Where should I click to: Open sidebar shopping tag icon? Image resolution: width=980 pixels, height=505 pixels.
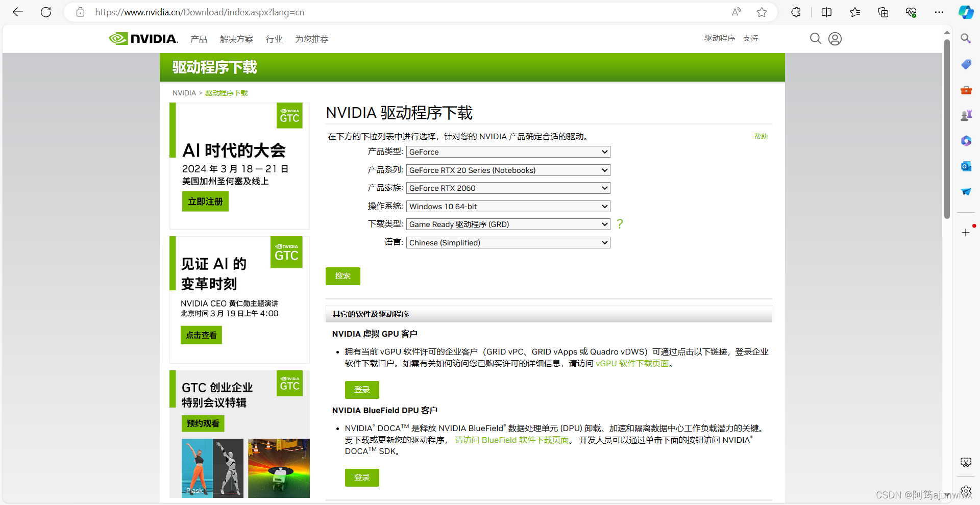coord(966,64)
